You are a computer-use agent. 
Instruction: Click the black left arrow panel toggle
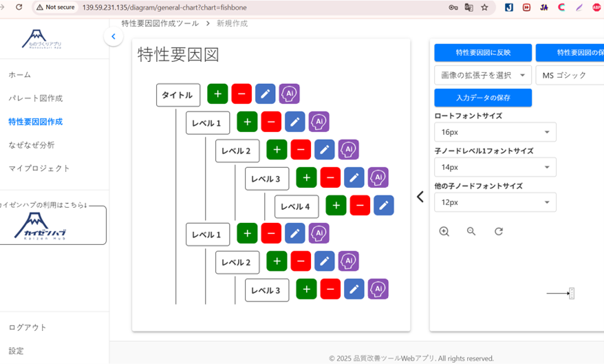(420, 197)
